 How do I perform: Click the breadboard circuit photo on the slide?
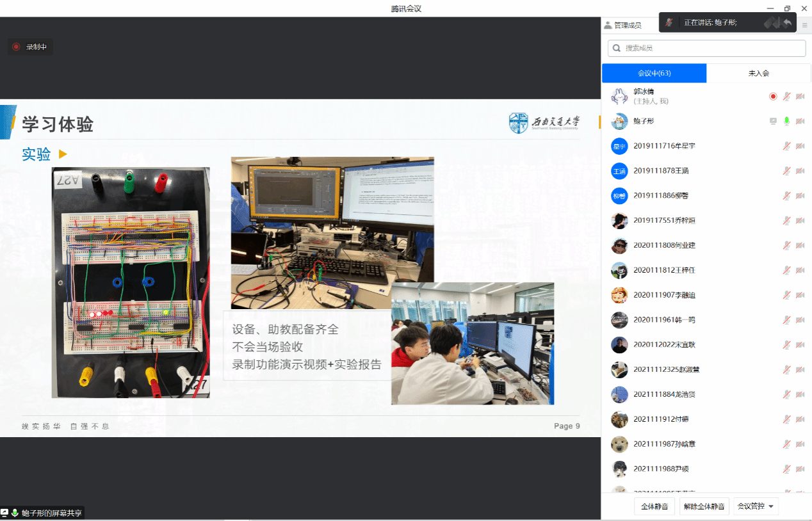click(x=131, y=282)
